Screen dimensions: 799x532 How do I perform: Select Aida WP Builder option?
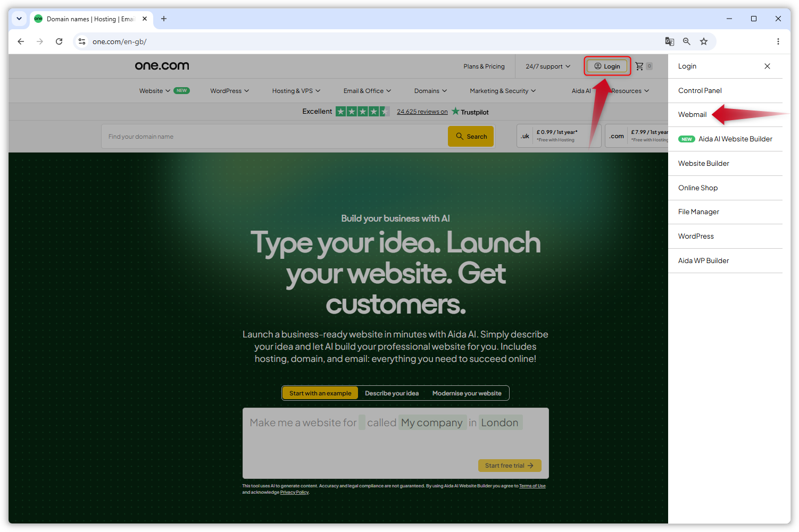(725, 261)
